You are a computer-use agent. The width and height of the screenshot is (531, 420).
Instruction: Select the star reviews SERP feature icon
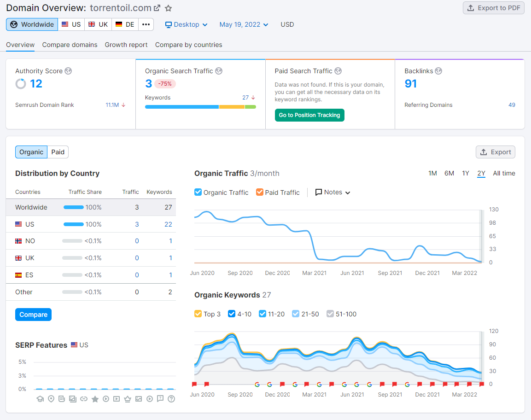tap(95, 399)
